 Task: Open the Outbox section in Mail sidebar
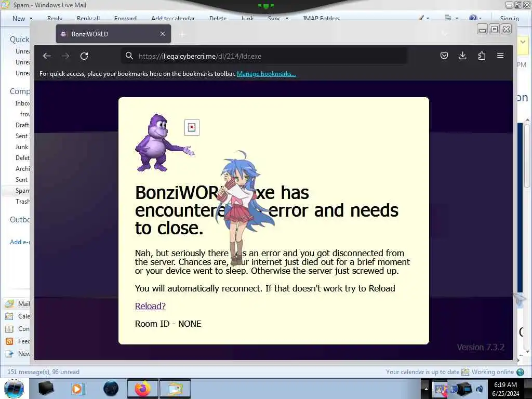pos(20,220)
